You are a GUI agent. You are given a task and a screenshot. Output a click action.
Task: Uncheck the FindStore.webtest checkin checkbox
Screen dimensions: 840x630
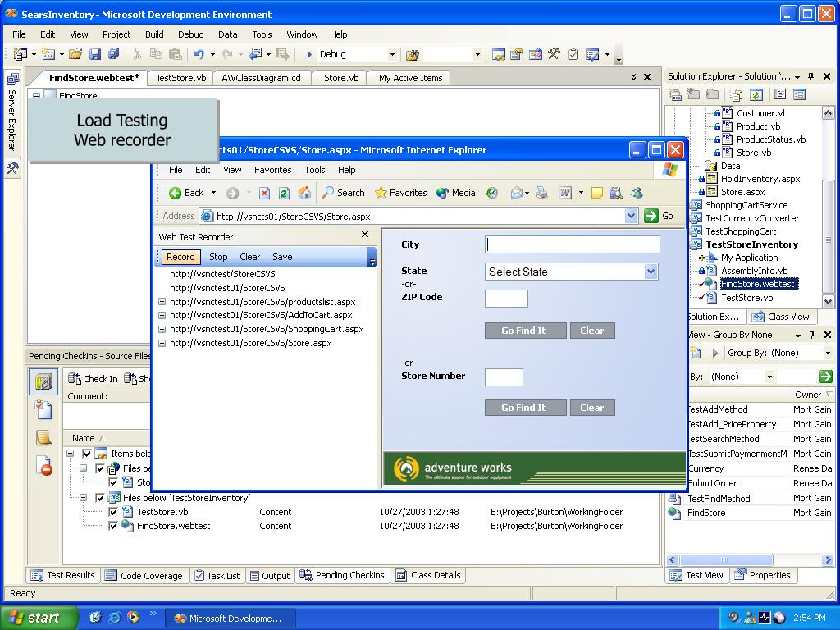coord(113,526)
